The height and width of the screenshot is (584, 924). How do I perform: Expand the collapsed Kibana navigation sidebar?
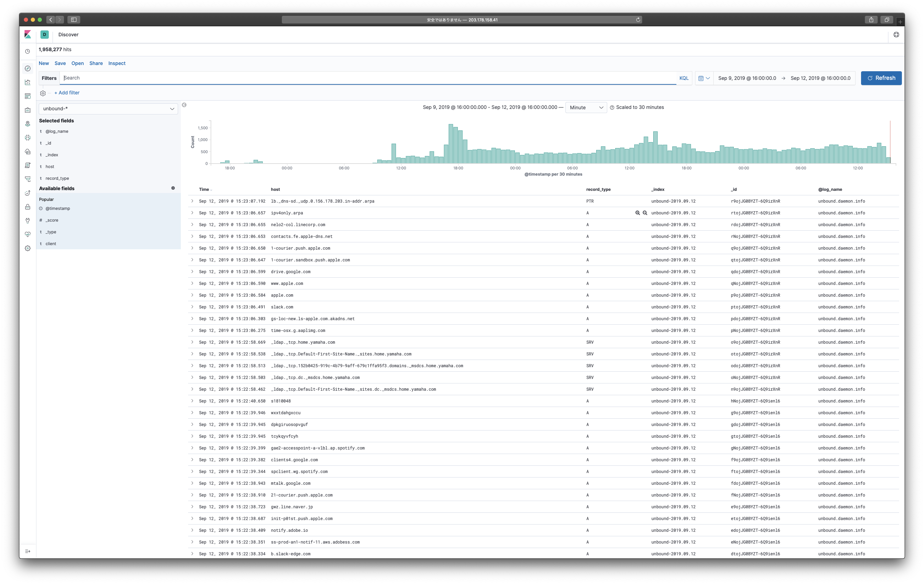click(x=28, y=551)
